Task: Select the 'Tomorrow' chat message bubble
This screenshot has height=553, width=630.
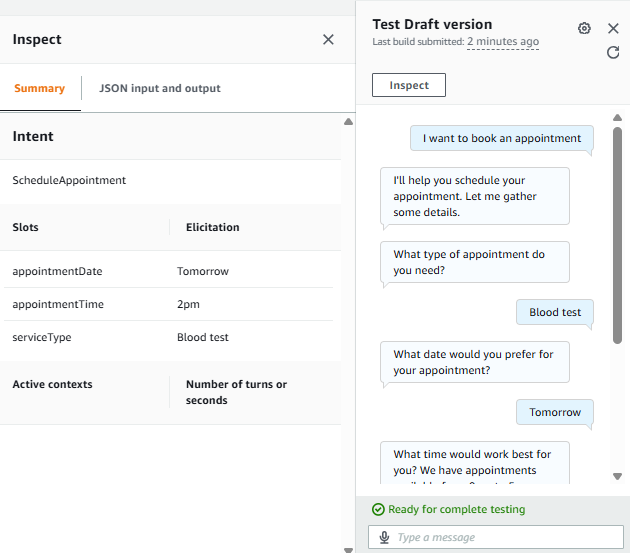Action: (555, 412)
